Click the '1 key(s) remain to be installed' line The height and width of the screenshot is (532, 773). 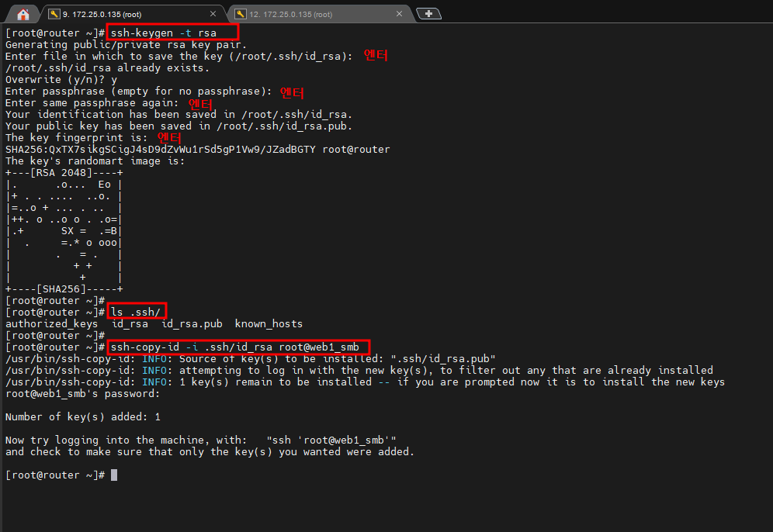click(x=365, y=382)
